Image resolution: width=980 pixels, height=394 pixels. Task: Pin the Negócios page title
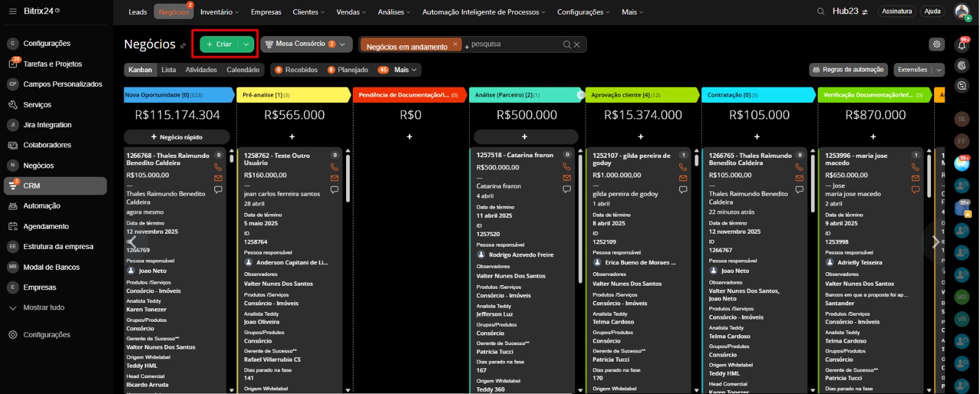pyautogui.click(x=183, y=46)
